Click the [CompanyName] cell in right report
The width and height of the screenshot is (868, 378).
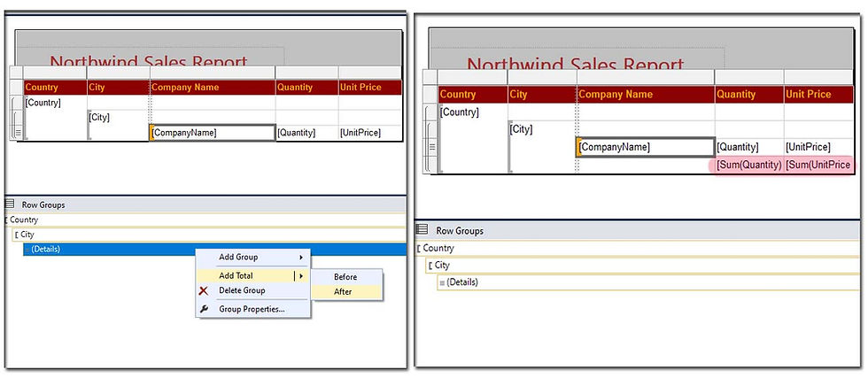point(646,147)
